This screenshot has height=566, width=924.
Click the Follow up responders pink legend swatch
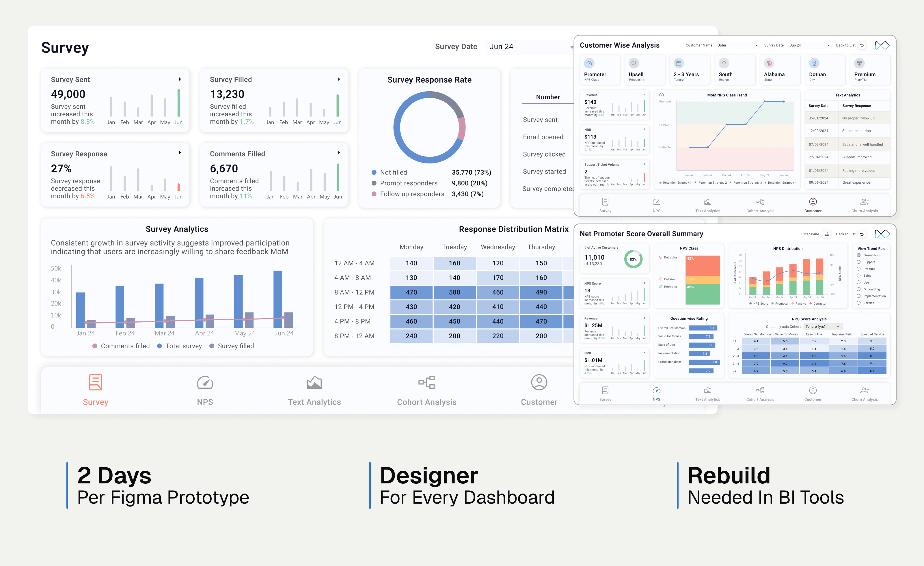[374, 194]
